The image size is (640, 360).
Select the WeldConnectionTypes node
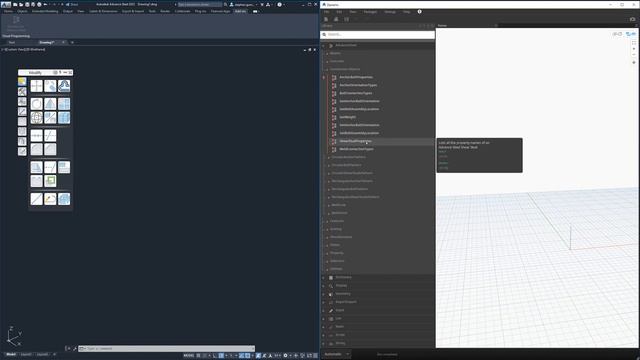356,149
